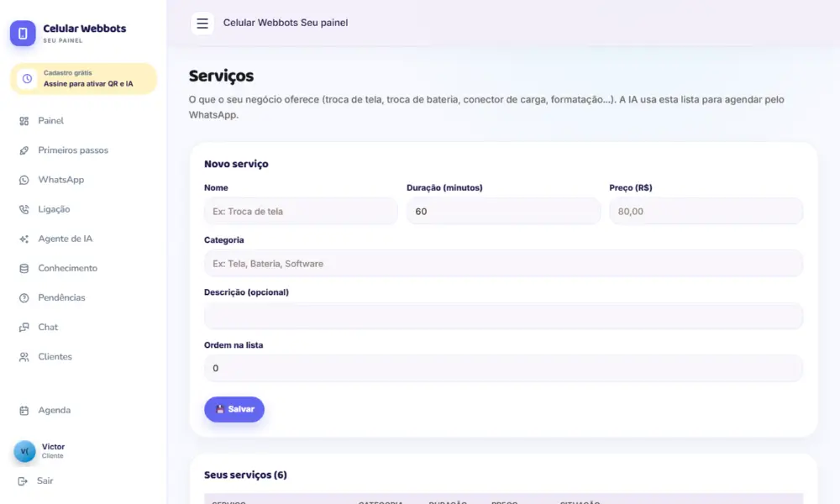
Task: Toggle the hamburger sidebar menu button
Action: 202,23
